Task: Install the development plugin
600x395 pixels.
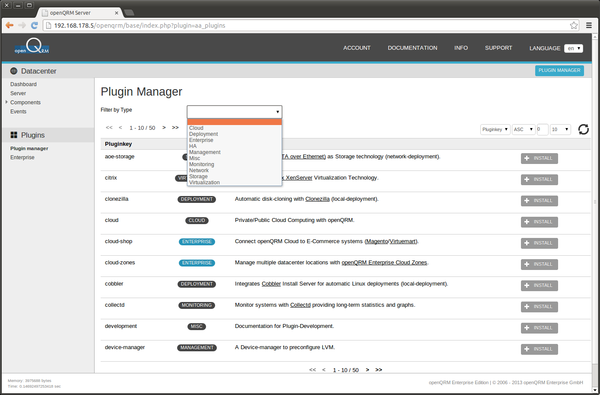Action: point(539,328)
